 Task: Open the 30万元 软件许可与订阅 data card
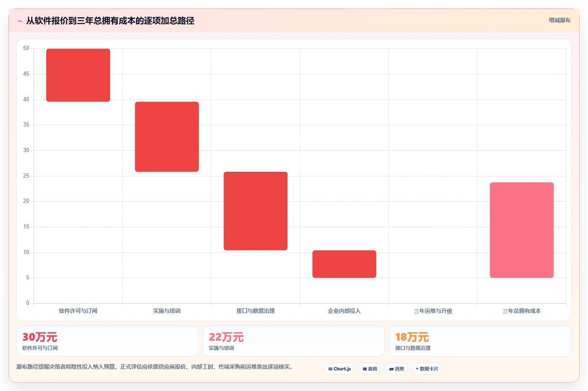[108, 341]
